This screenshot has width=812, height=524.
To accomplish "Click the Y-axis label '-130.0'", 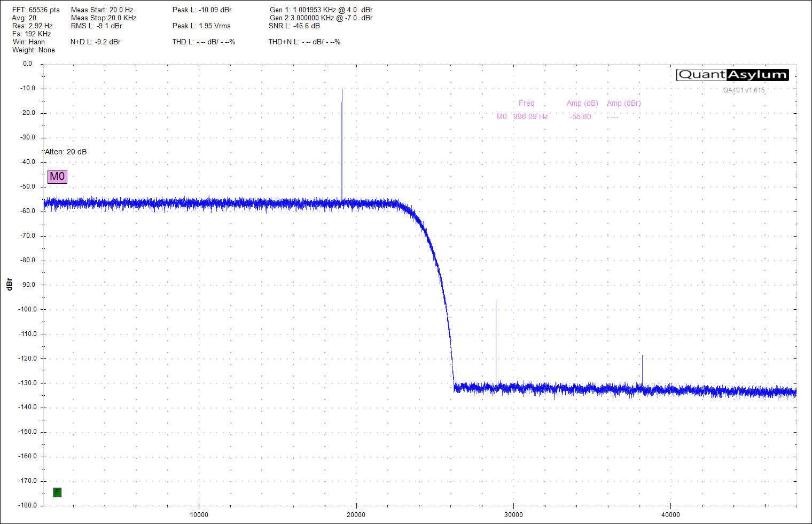I will [x=27, y=383].
